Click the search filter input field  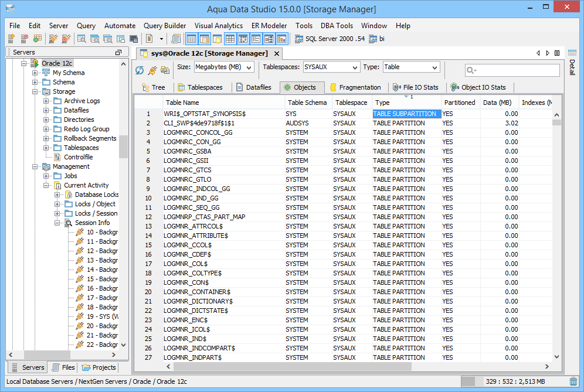516,70
